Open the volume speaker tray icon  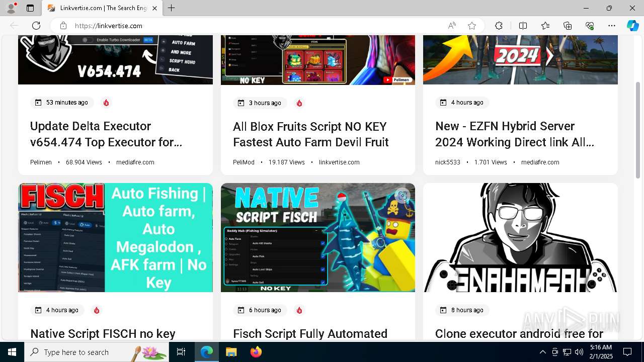[x=579, y=352]
